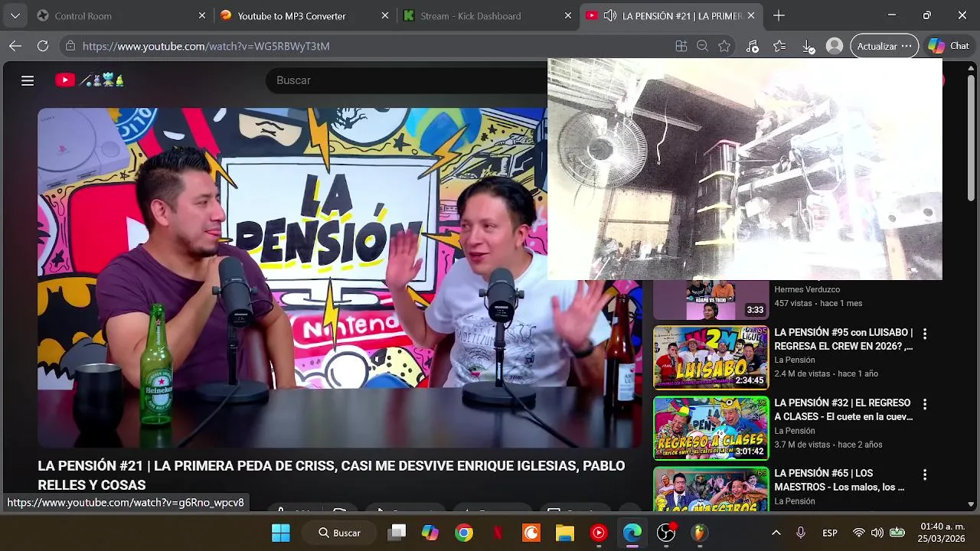Open the 3:33 Hermes Verduzco video thumbnail
The image size is (980, 551).
coord(710,300)
